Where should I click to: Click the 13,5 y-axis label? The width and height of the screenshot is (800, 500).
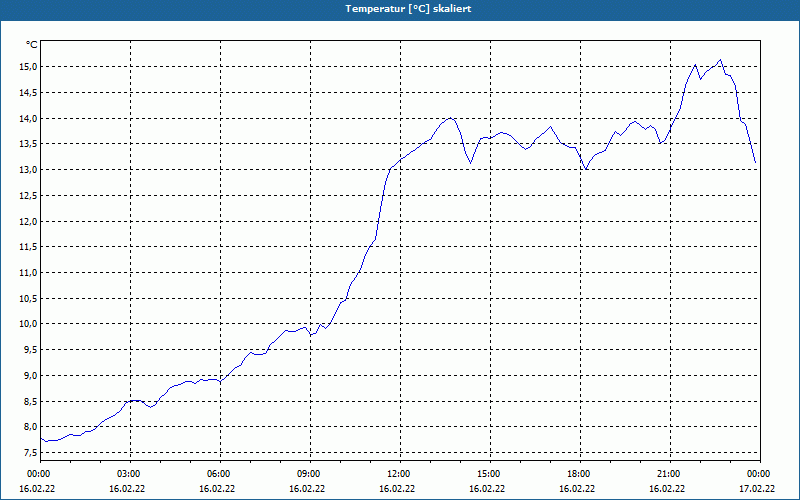coord(28,144)
